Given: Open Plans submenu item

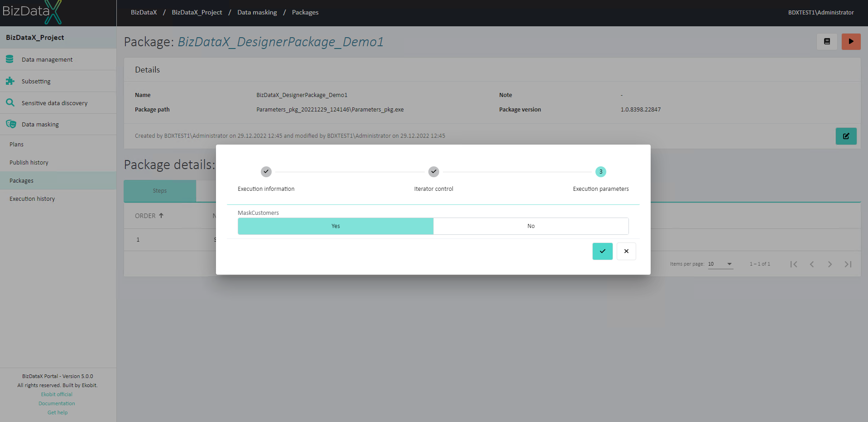Looking at the screenshot, I should click(x=58, y=144).
